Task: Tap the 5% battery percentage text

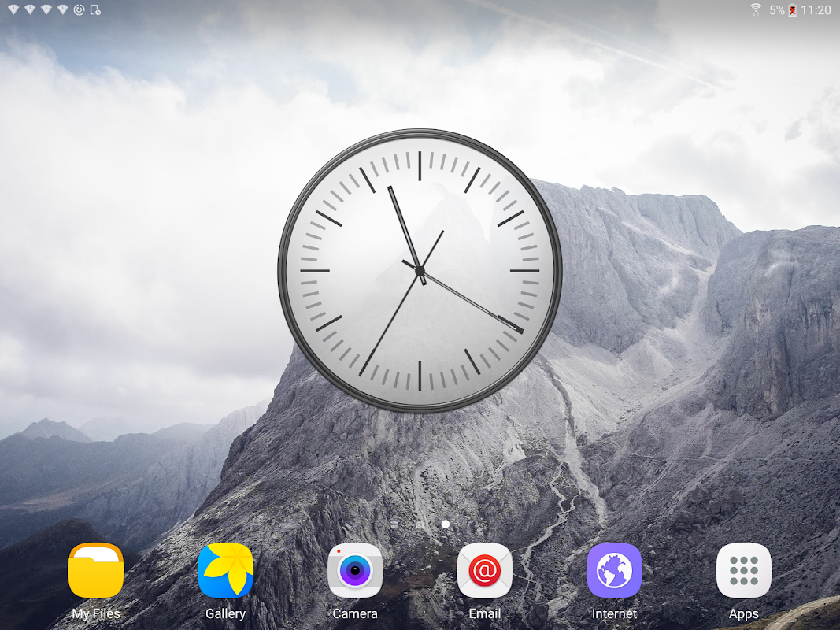Action: click(x=777, y=10)
